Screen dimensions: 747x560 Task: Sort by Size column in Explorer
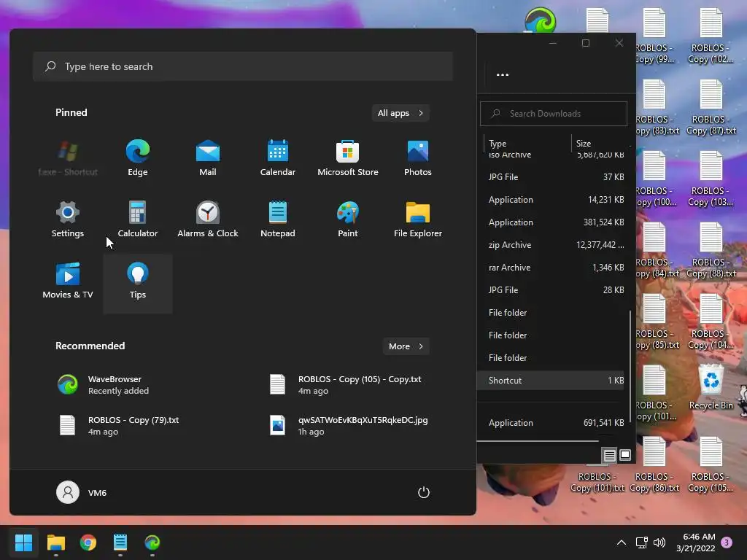pyautogui.click(x=601, y=144)
